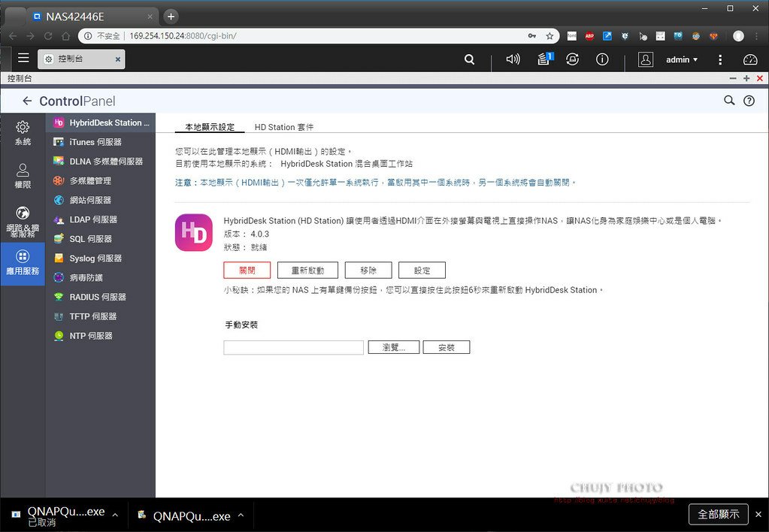The height and width of the screenshot is (532, 769).
Task: Open iTunes 伺服器 settings
Action: pos(101,142)
